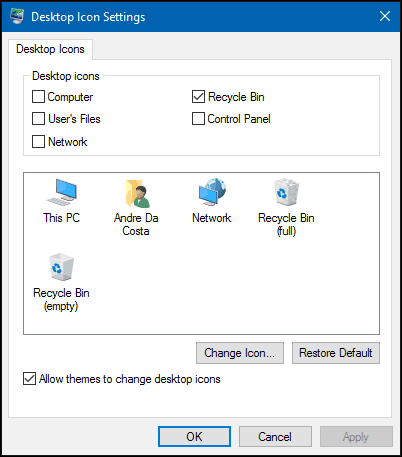The image size is (402, 457).
Task: Select the Network globe icon in preview
Action: click(x=212, y=192)
